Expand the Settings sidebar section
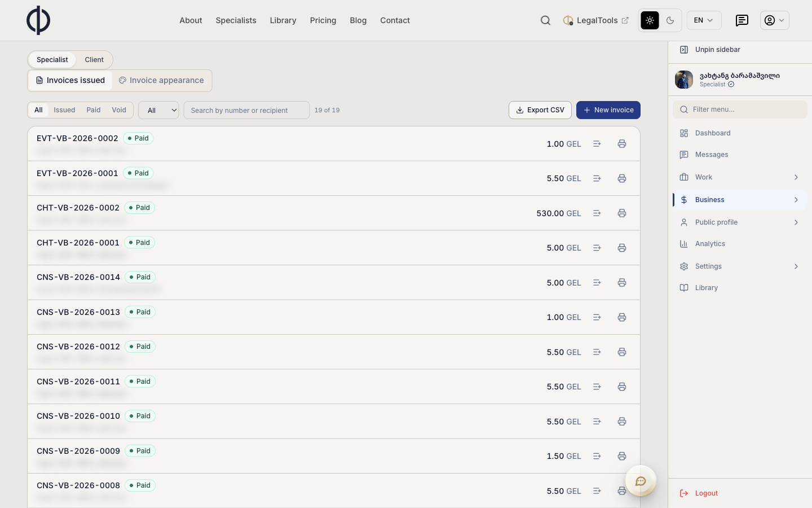812x508 pixels. click(740, 266)
